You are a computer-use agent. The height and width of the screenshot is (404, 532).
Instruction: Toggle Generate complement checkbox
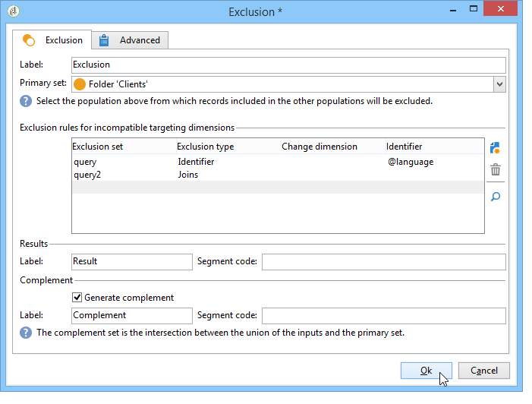(77, 298)
